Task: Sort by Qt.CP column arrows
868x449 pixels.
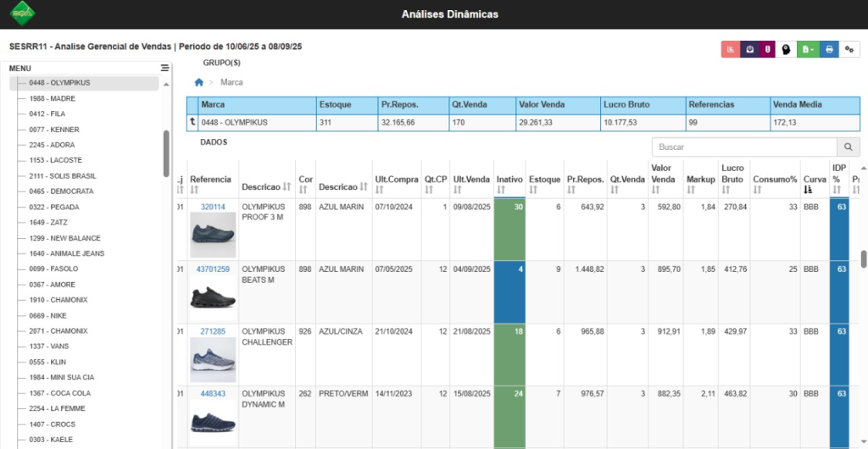Action: [429, 191]
